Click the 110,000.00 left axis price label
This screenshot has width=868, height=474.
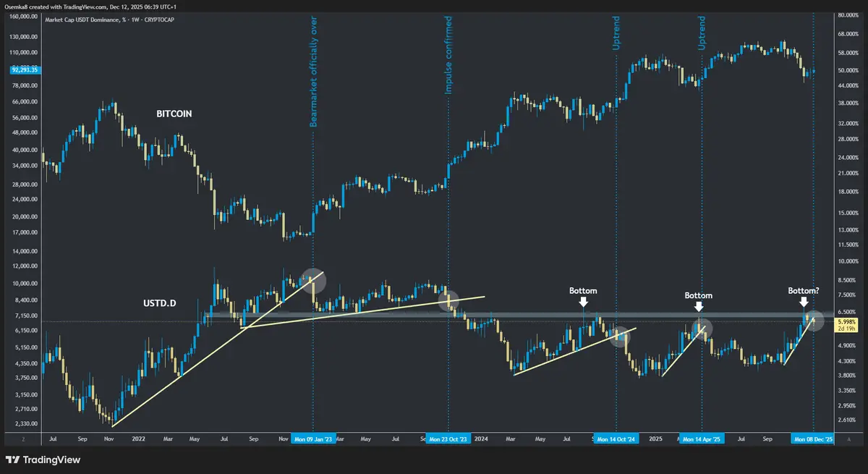pyautogui.click(x=25, y=54)
